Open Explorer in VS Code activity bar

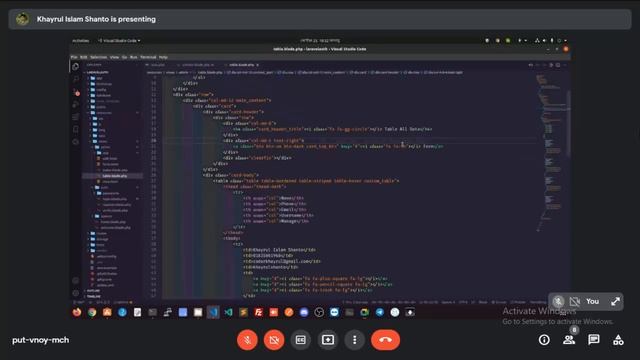pyautogui.click(x=76, y=67)
